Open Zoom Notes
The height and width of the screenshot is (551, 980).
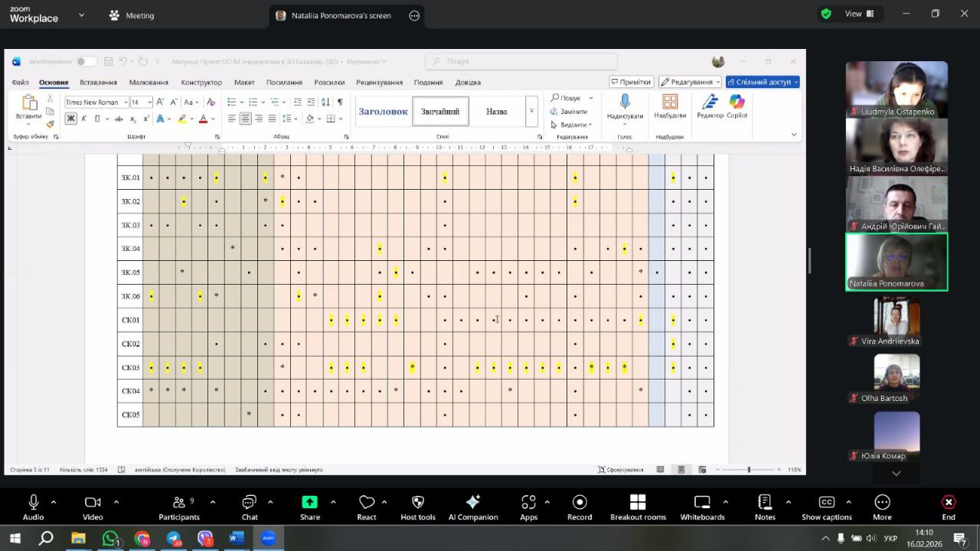point(765,507)
